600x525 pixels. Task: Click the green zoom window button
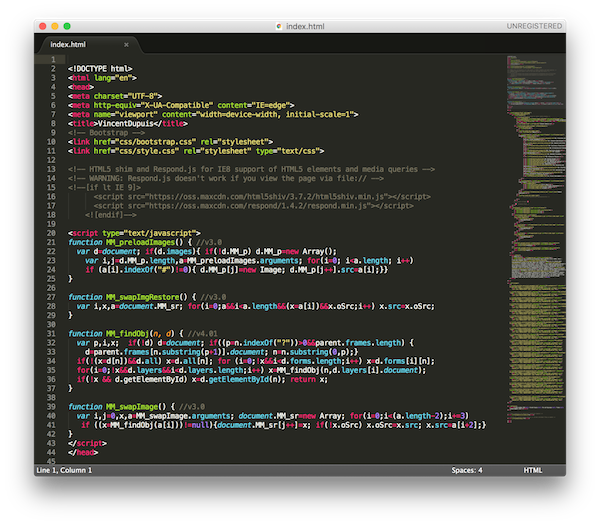click(67, 26)
